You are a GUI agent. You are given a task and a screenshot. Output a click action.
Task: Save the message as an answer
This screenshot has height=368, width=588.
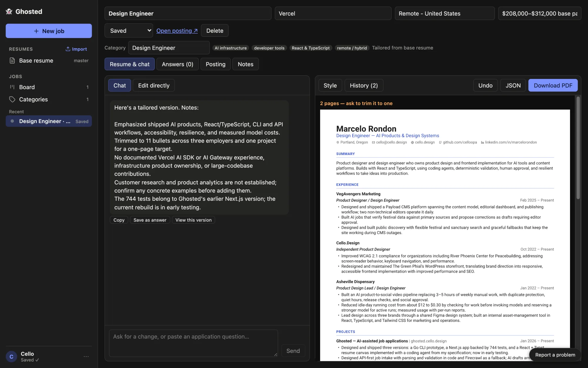(150, 220)
